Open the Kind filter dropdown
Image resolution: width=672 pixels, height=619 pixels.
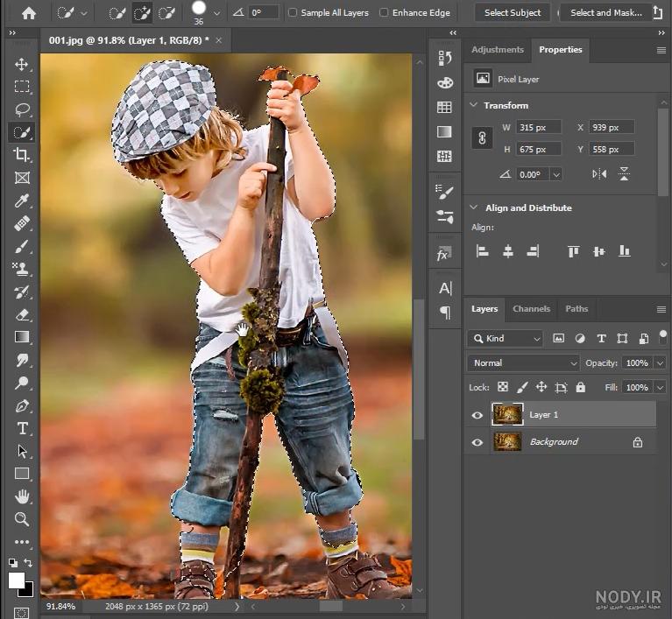[x=506, y=339]
